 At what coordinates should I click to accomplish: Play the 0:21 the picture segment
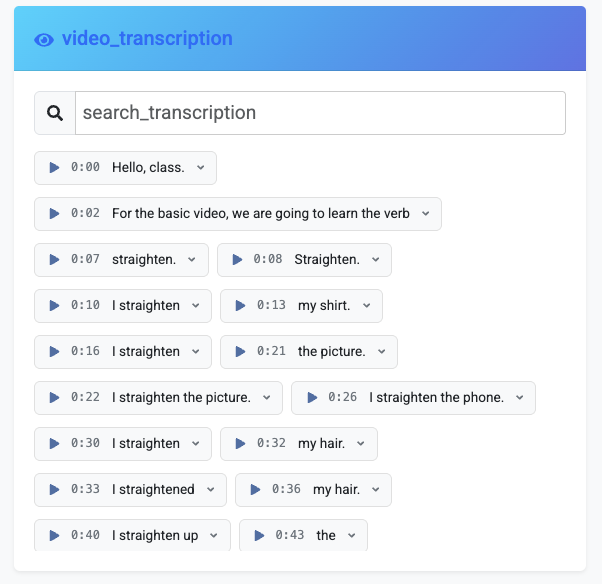point(240,351)
